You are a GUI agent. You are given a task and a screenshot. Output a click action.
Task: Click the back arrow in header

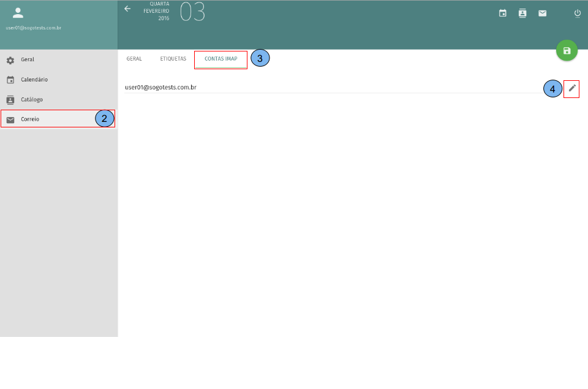pos(127,9)
